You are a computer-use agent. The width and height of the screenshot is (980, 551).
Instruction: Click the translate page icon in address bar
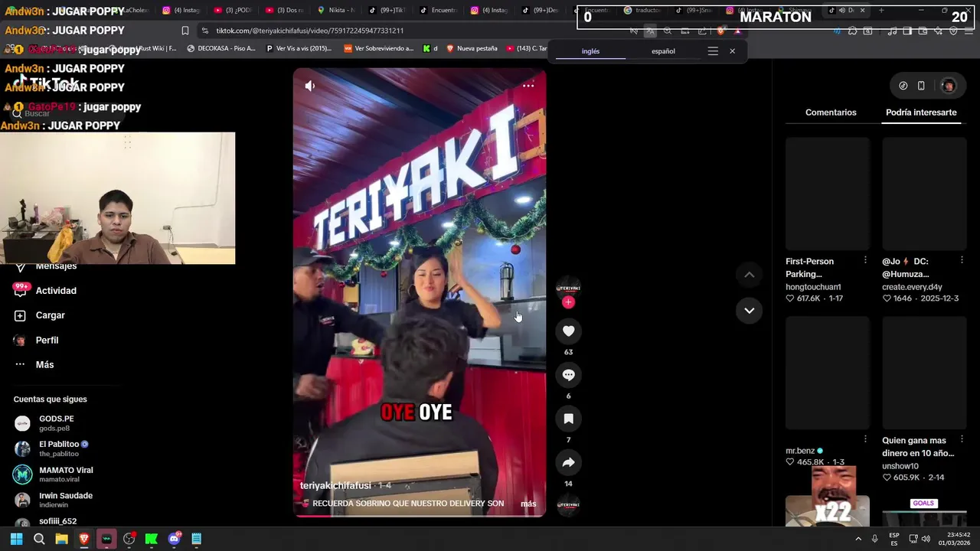coord(650,31)
